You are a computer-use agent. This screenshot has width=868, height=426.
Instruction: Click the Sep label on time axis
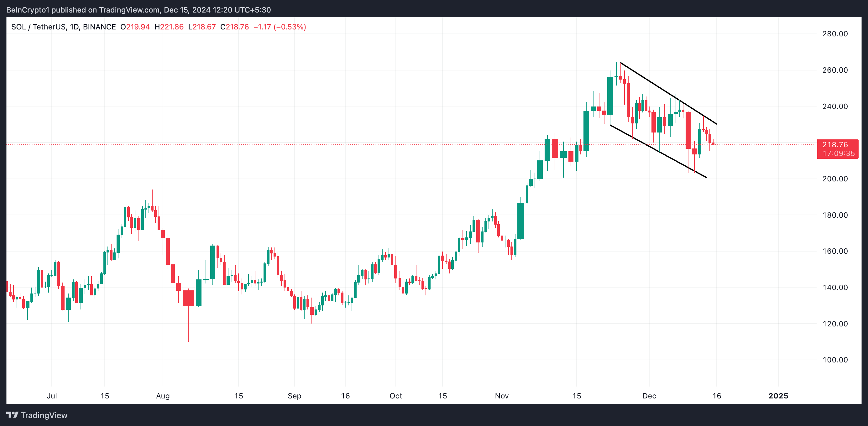click(x=294, y=396)
